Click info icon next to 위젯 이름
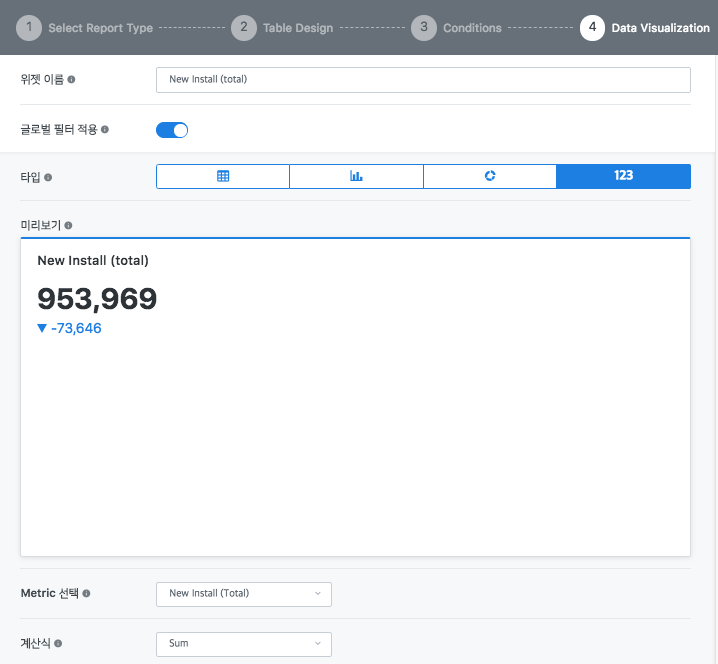 click(71, 79)
